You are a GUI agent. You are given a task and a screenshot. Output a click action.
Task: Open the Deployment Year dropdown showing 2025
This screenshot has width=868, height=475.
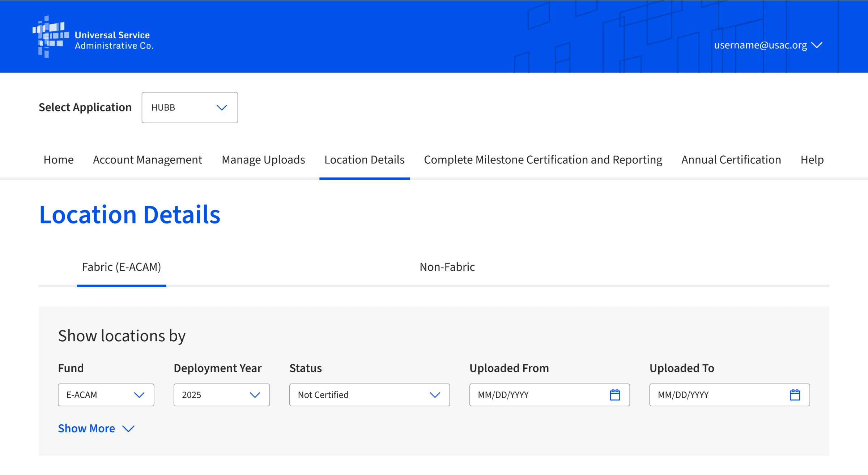coord(222,395)
